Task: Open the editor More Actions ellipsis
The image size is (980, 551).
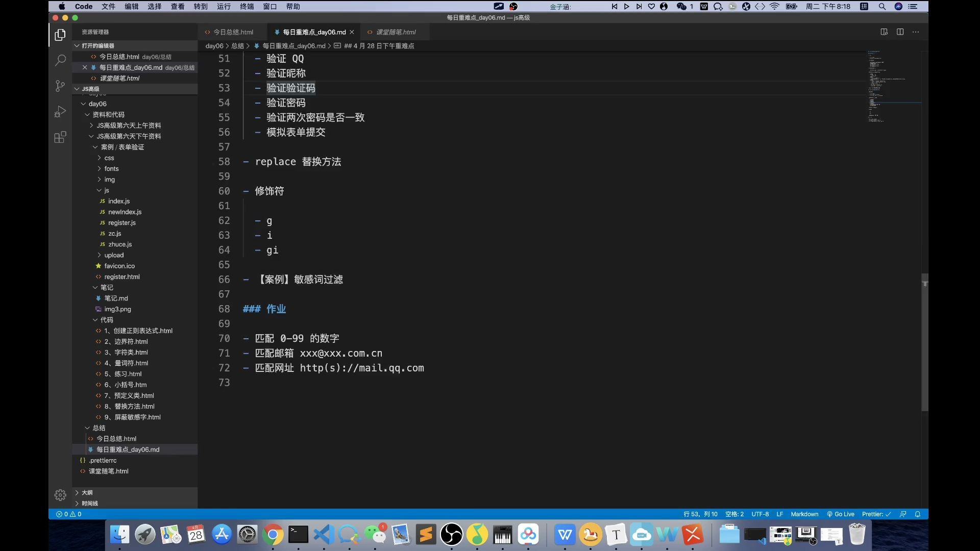Action: [916, 32]
